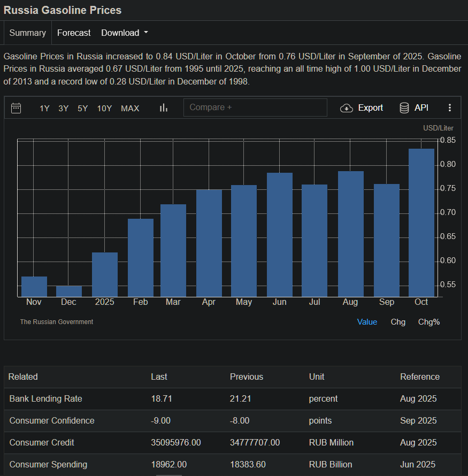The image size is (468, 476).
Task: Click the Jun bar in the chart
Action: tap(280, 235)
